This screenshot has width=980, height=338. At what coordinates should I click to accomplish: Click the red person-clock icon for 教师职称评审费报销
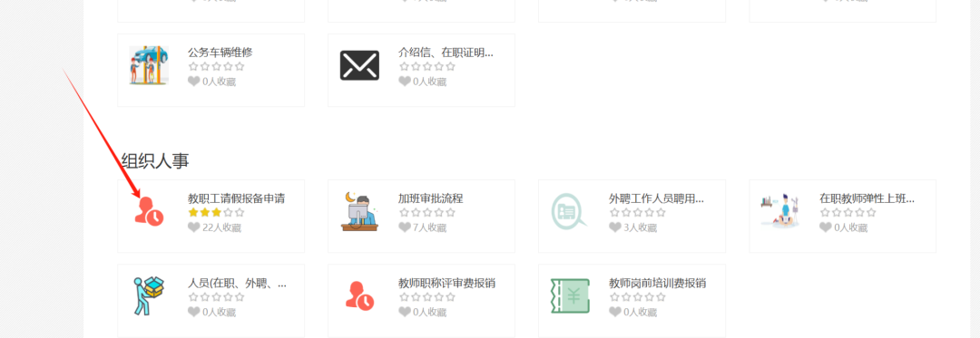click(x=359, y=295)
